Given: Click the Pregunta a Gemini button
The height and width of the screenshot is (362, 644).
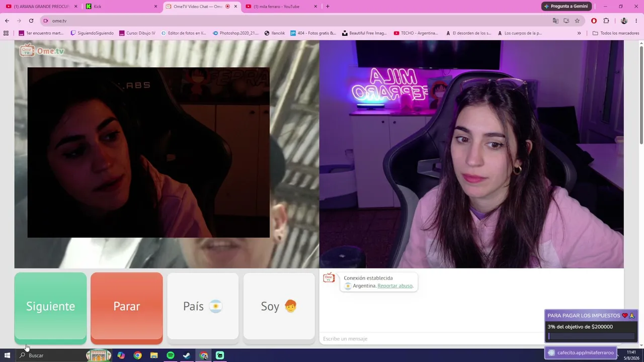Looking at the screenshot, I should click(566, 7).
